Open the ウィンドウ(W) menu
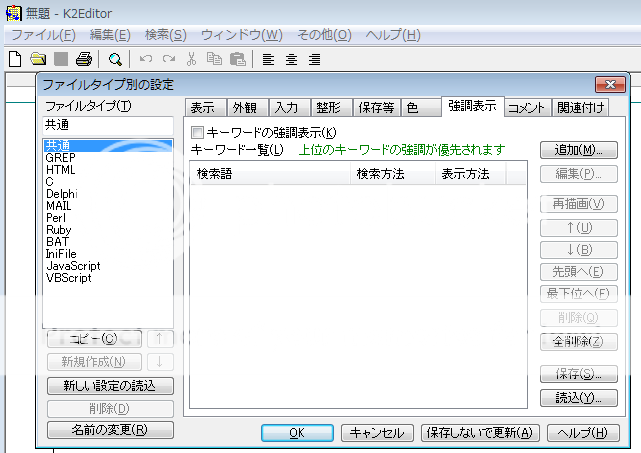This screenshot has height=453, width=641. (x=242, y=35)
